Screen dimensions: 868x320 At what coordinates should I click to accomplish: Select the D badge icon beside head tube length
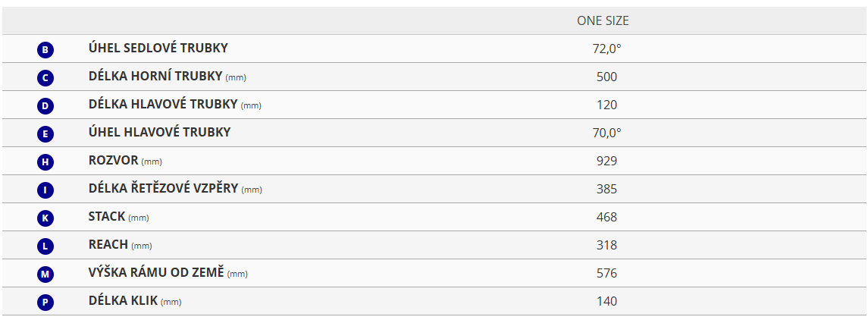point(45,106)
